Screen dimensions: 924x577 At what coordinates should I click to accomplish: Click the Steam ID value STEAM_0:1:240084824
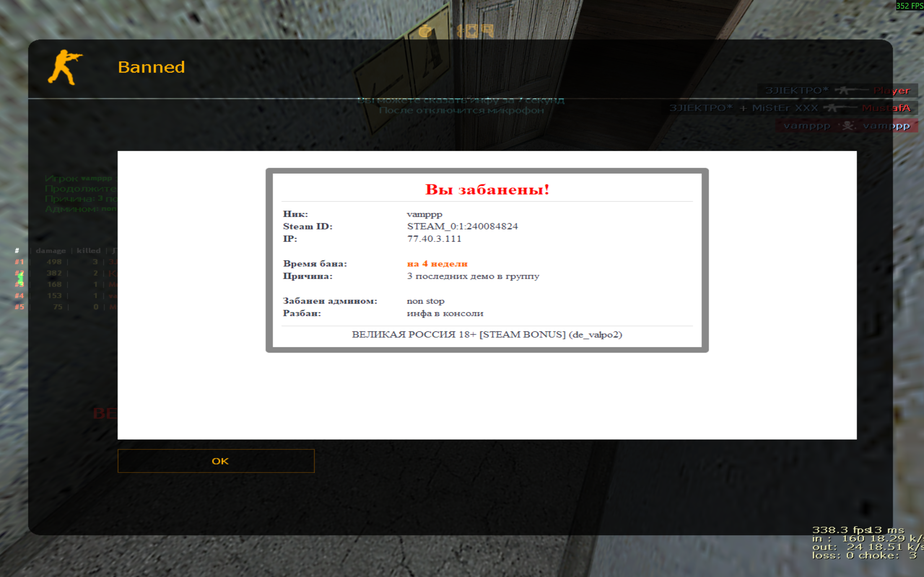coord(462,226)
